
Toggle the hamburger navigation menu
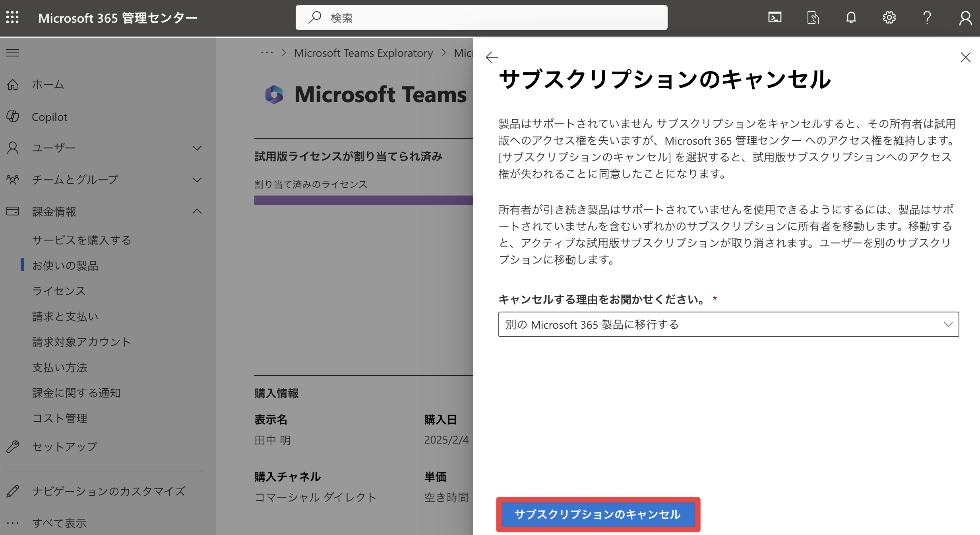tap(13, 53)
